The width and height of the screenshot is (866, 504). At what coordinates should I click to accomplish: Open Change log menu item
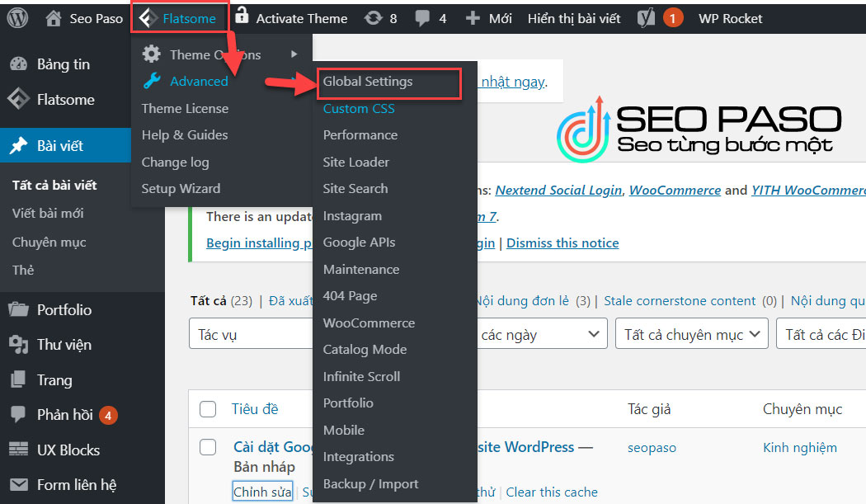pyautogui.click(x=175, y=162)
